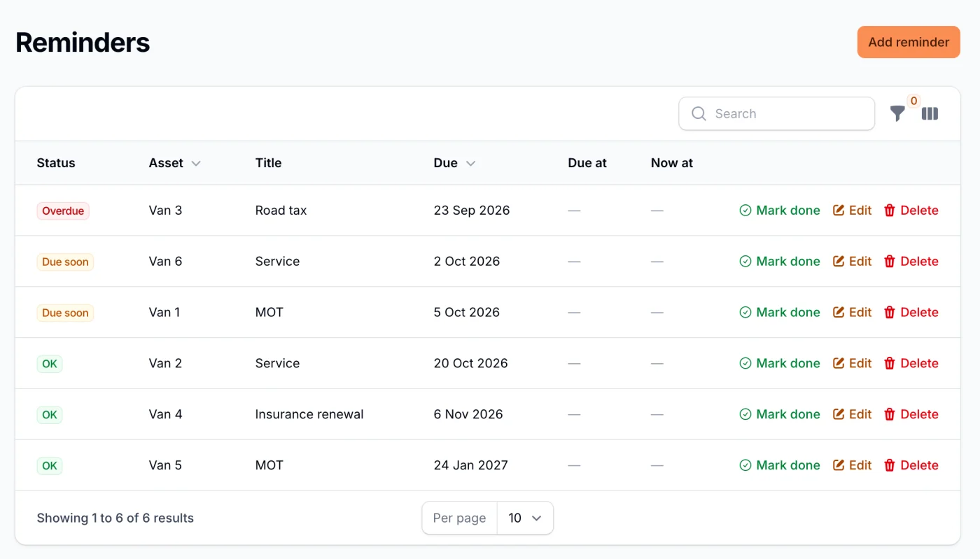This screenshot has width=980, height=559.
Task: Click the Now at column header
Action: click(672, 163)
